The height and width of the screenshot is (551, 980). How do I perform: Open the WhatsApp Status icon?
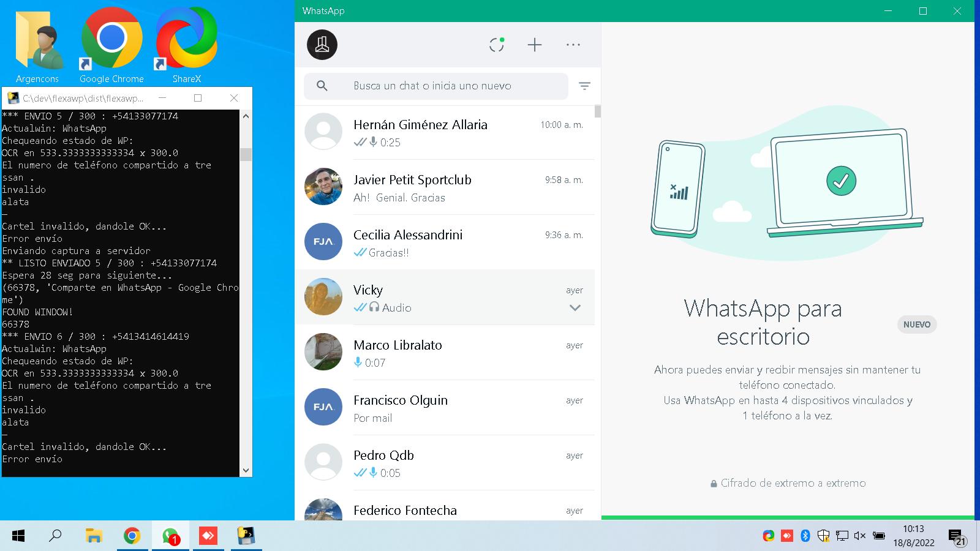(x=497, y=45)
